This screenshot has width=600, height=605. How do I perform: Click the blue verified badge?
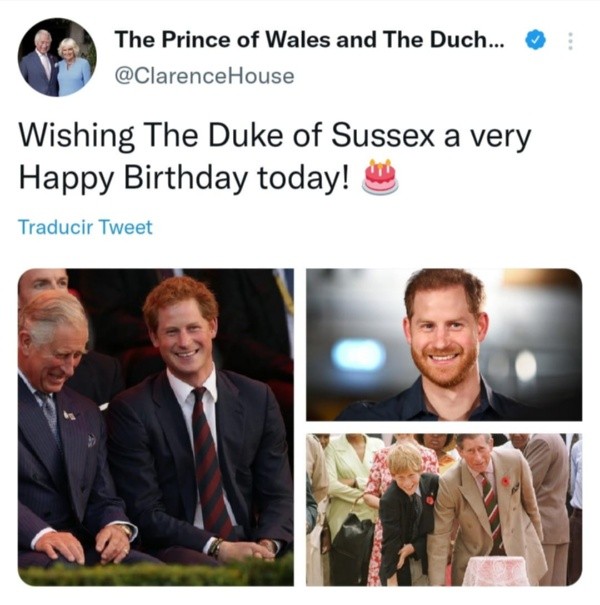pos(536,42)
